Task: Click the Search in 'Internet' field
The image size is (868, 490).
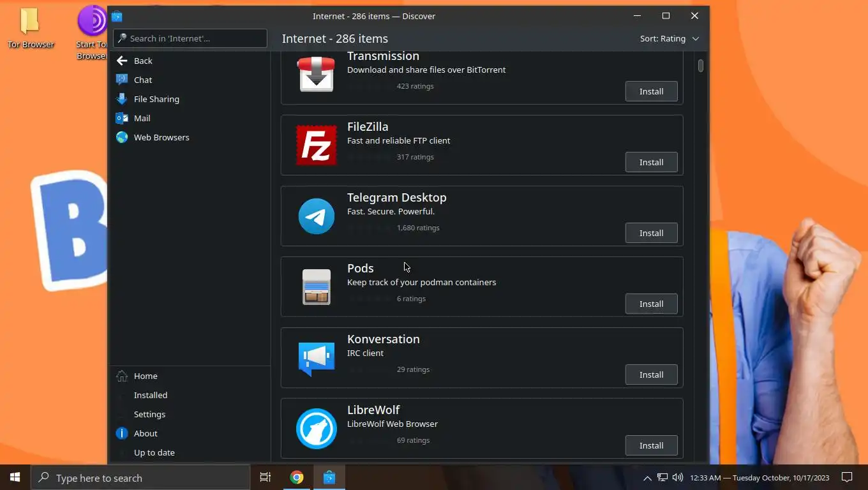Action: tap(190, 38)
